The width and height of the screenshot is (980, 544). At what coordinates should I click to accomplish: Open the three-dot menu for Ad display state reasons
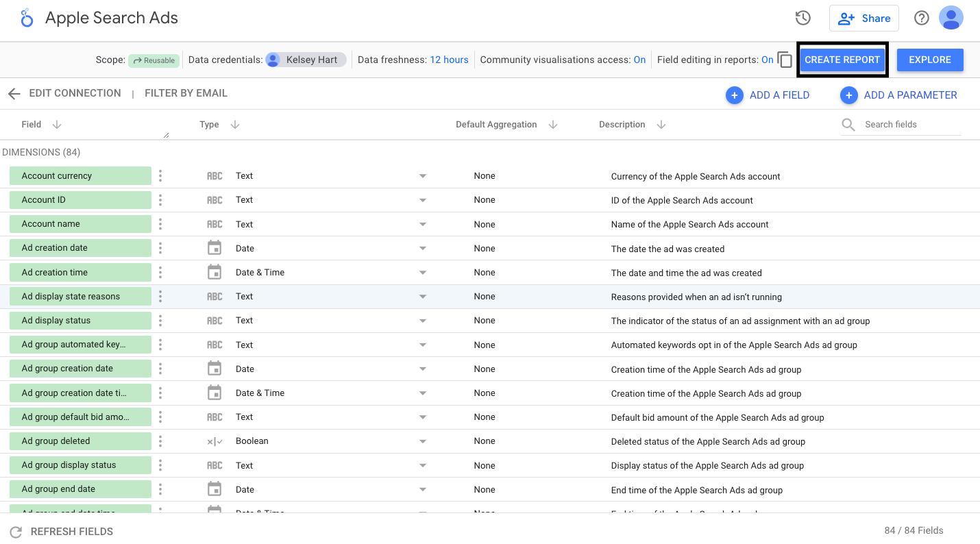point(160,297)
